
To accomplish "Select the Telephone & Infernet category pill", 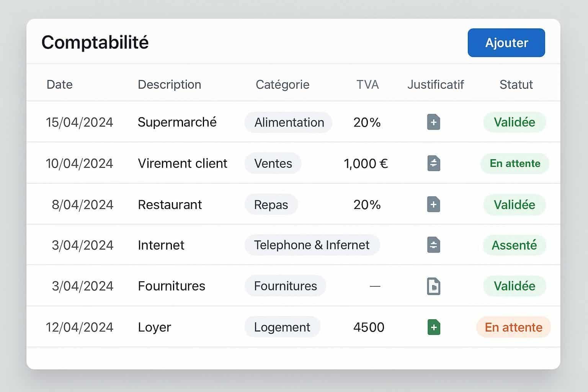I will (x=312, y=245).
